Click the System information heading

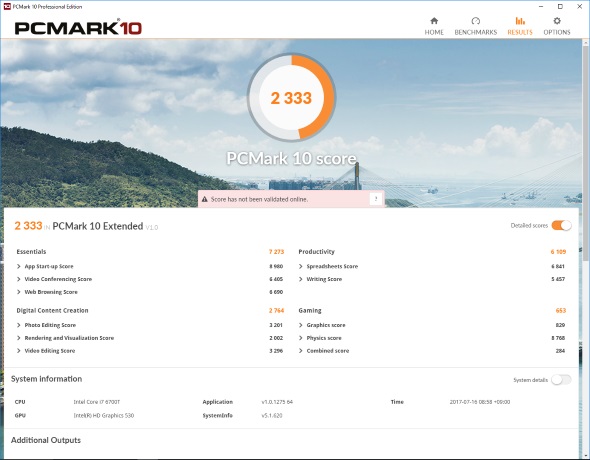[x=46, y=379]
